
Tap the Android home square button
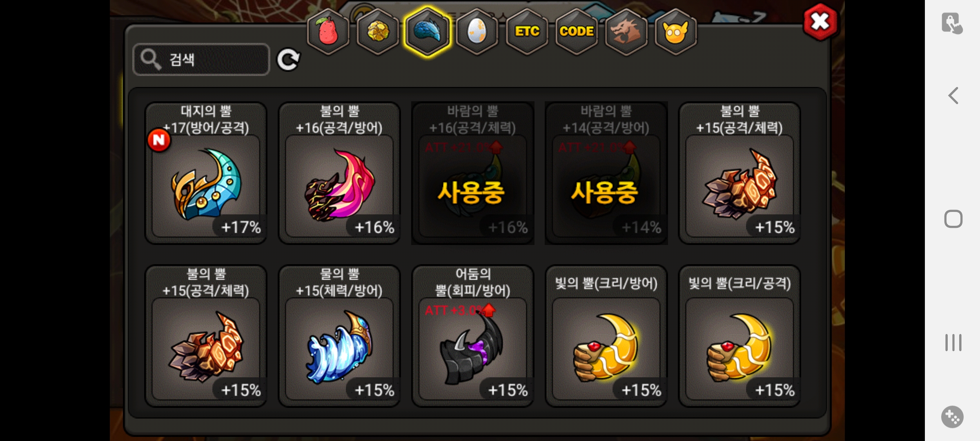(x=953, y=219)
